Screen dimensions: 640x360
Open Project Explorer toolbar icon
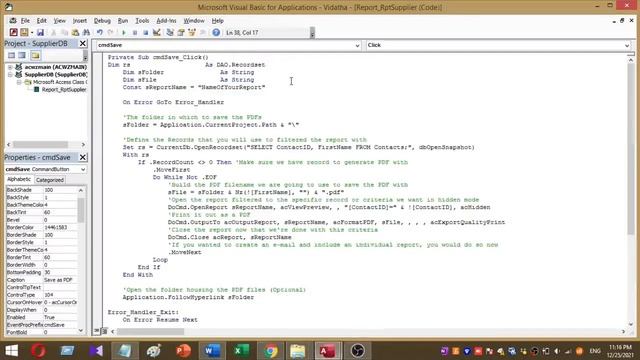coord(170,32)
